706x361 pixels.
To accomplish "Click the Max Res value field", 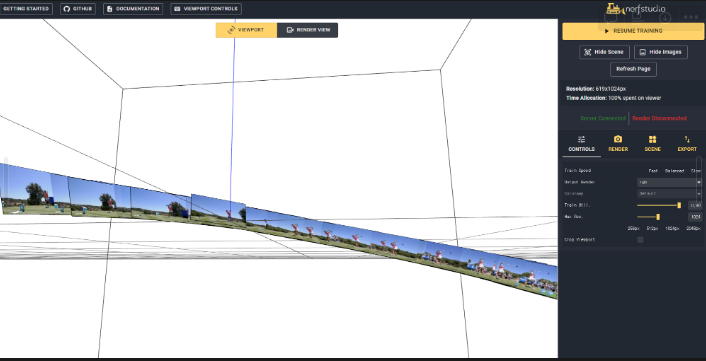I will point(695,217).
